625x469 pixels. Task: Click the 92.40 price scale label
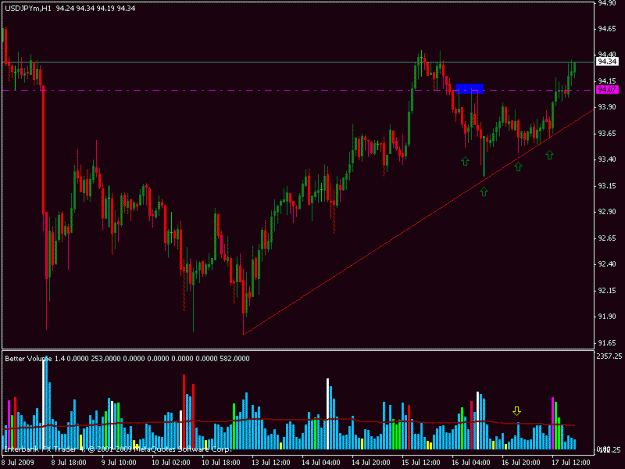[x=607, y=264]
